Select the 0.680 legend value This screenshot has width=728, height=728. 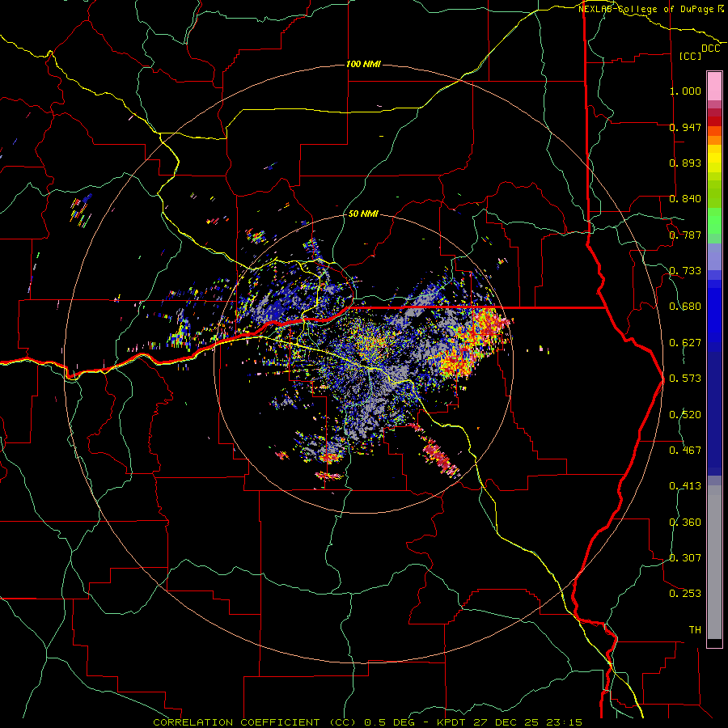(685, 307)
